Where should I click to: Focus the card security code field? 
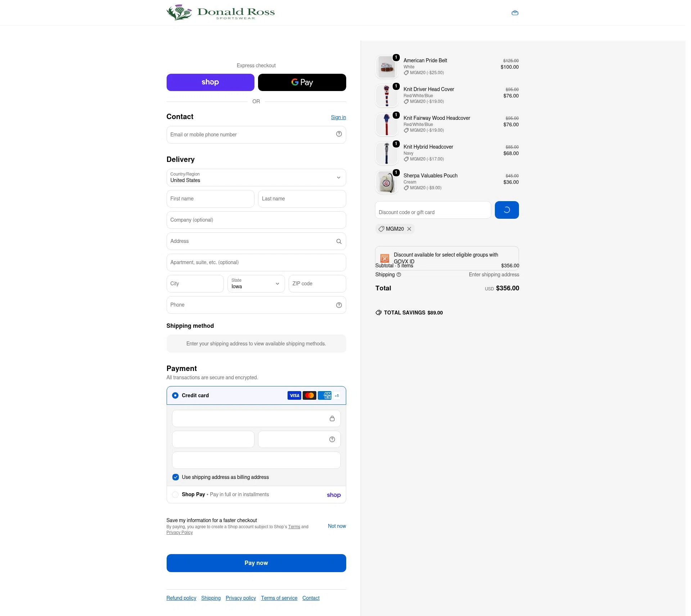(299, 439)
